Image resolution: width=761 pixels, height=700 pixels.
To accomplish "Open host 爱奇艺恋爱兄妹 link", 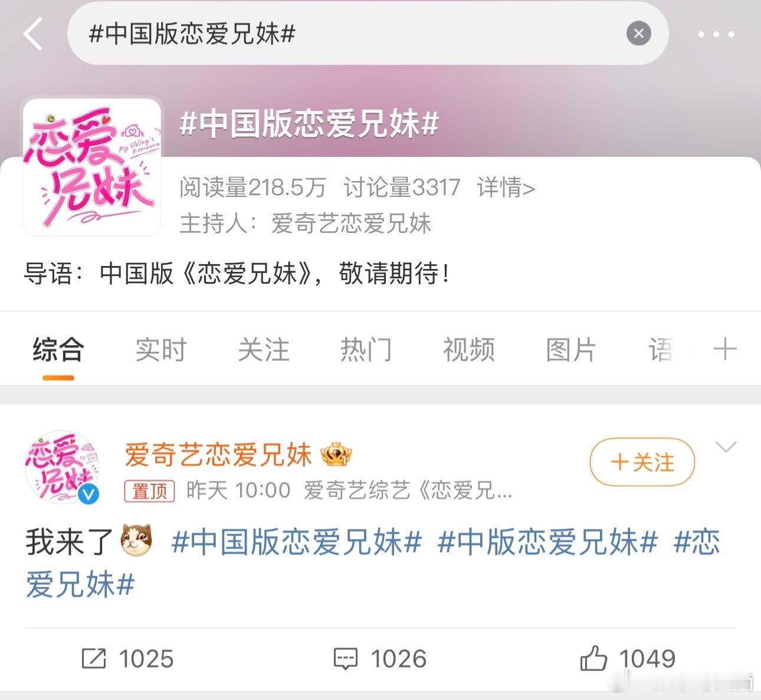I will click(352, 224).
